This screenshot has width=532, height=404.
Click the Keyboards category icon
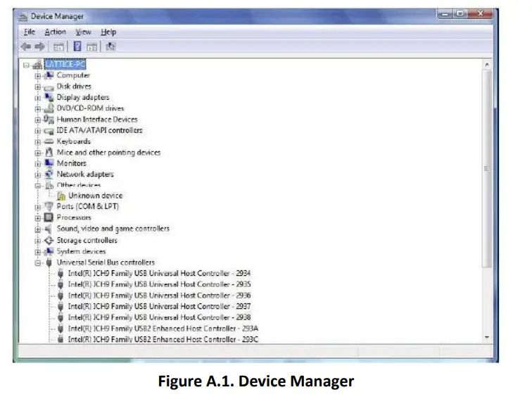(49, 141)
